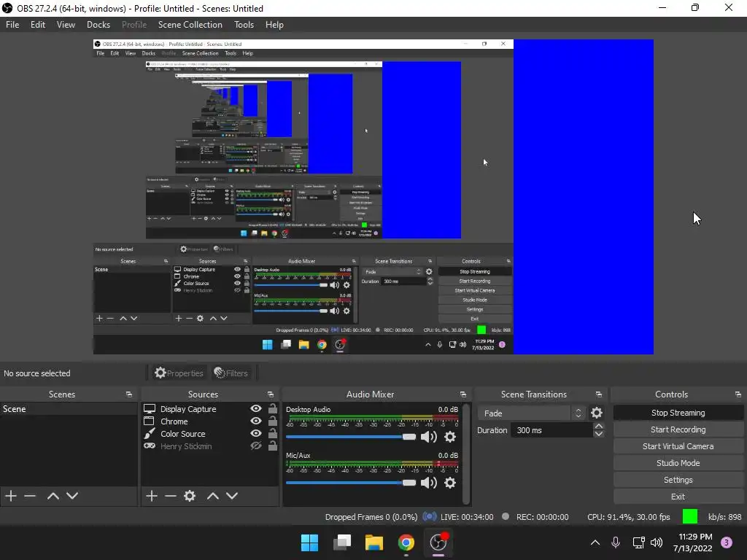Open Settings from Controls
The image size is (747, 560).
coord(678,480)
